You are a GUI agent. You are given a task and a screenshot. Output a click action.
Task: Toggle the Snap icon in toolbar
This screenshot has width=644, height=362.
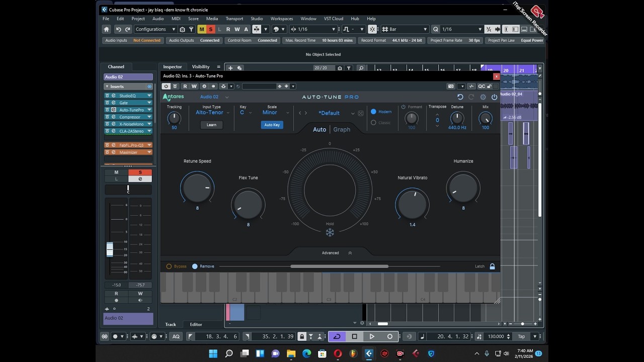coord(372,29)
